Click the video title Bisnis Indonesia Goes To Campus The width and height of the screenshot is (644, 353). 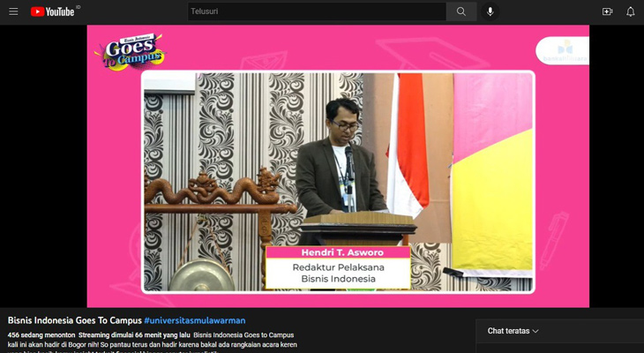[x=75, y=320]
